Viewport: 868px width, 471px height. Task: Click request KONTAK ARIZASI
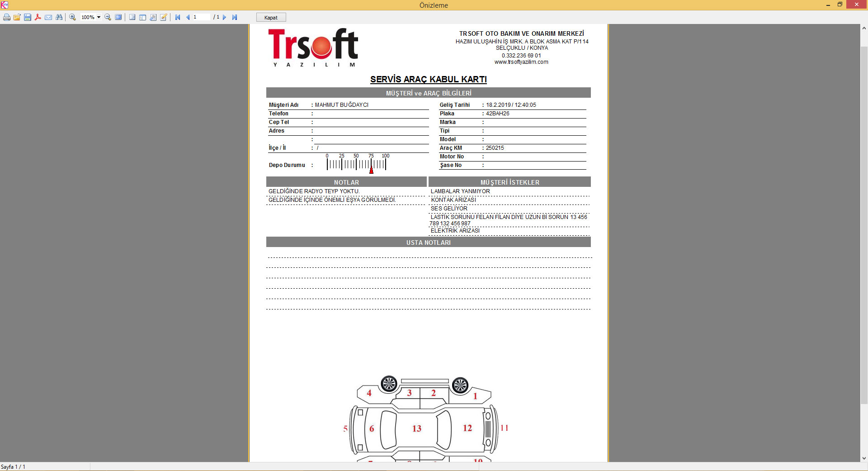point(453,200)
